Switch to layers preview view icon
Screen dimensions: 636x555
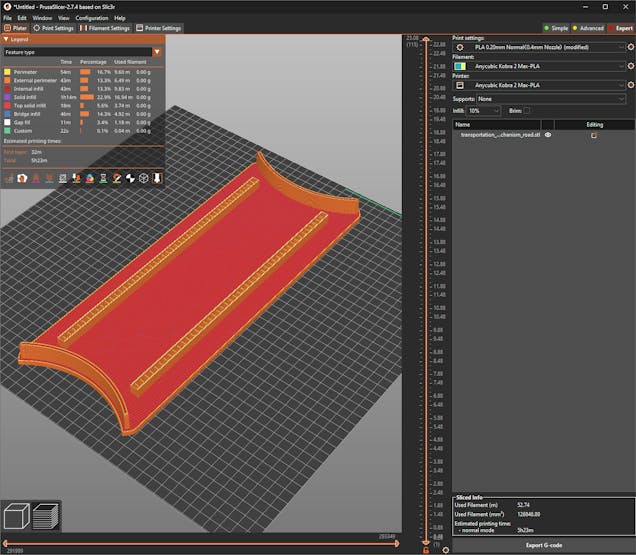coord(45,516)
